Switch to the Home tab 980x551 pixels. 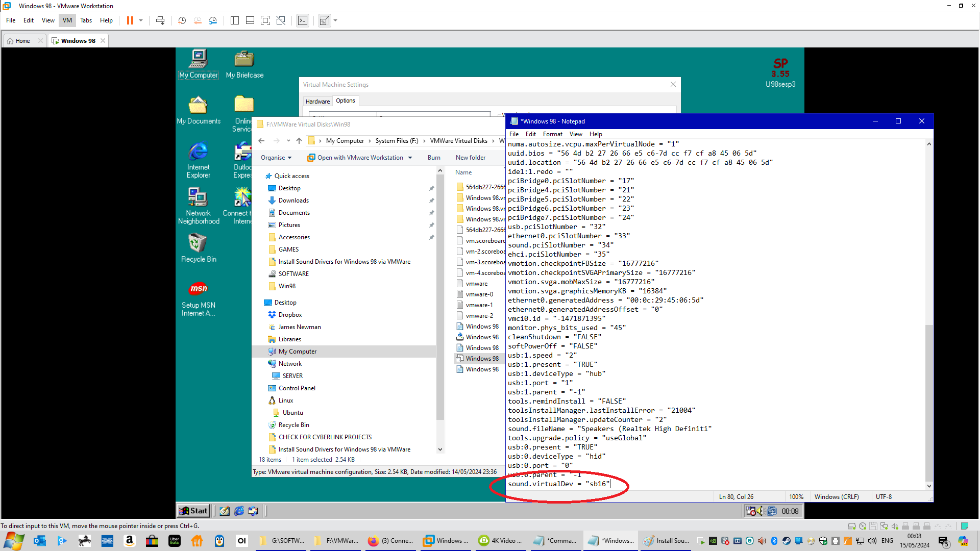click(x=22, y=41)
